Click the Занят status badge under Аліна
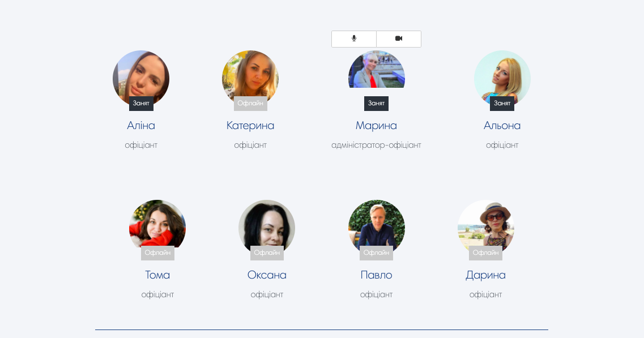644x338 pixels. tap(141, 104)
